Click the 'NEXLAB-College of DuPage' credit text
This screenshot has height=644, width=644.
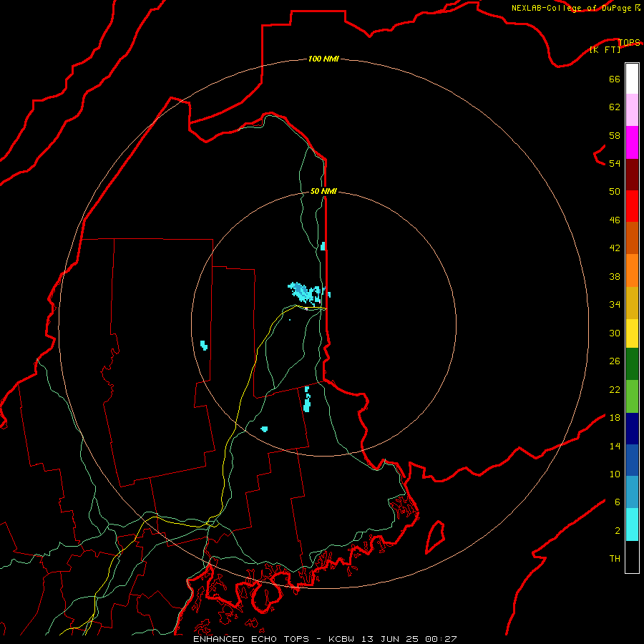(571, 8)
